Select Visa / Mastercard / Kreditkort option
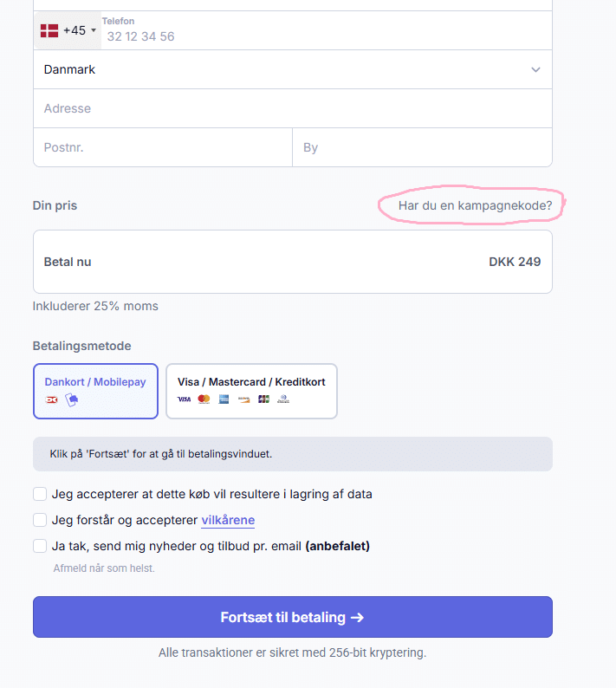The image size is (616, 688). 251,391
